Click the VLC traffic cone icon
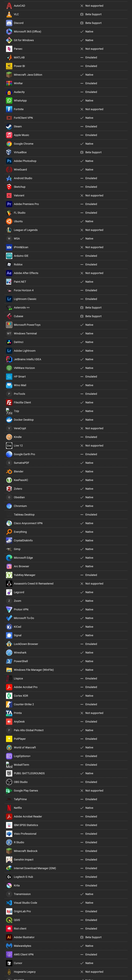This screenshot has height=980, width=132. [9, 14]
